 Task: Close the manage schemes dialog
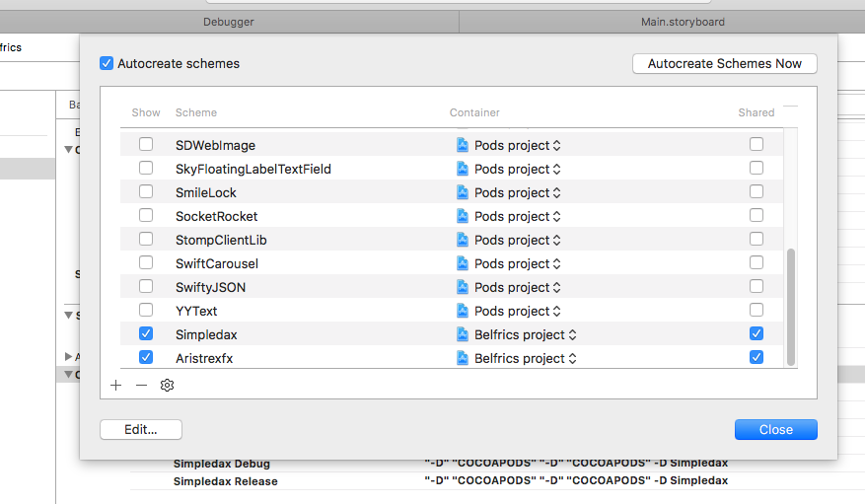click(x=775, y=430)
